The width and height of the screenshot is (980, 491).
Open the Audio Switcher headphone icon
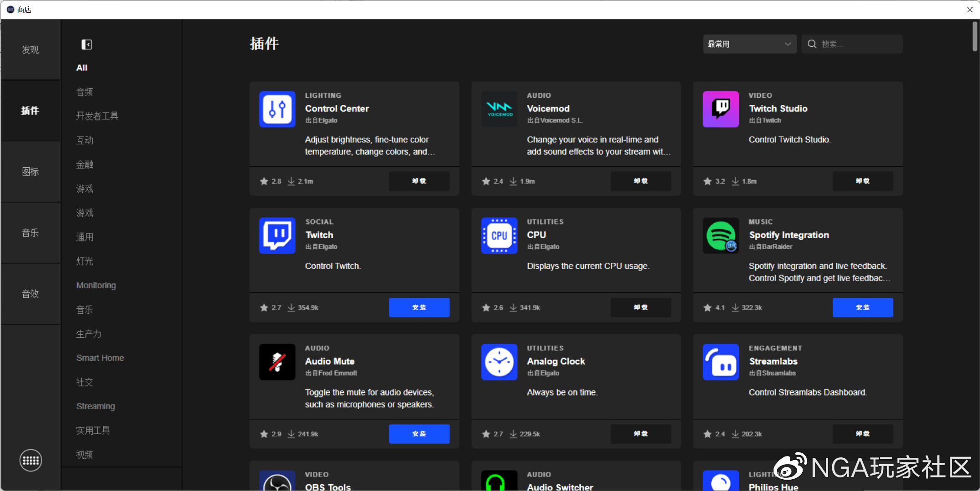[x=499, y=481]
